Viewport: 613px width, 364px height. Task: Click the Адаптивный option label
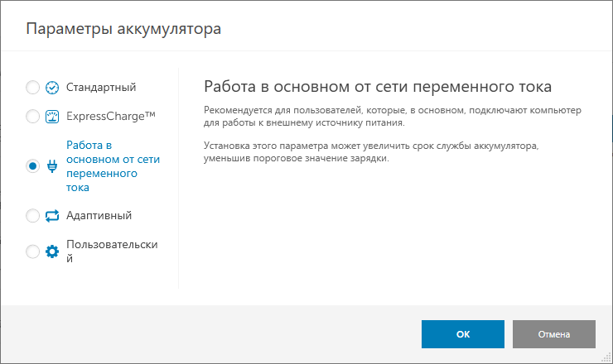99,215
